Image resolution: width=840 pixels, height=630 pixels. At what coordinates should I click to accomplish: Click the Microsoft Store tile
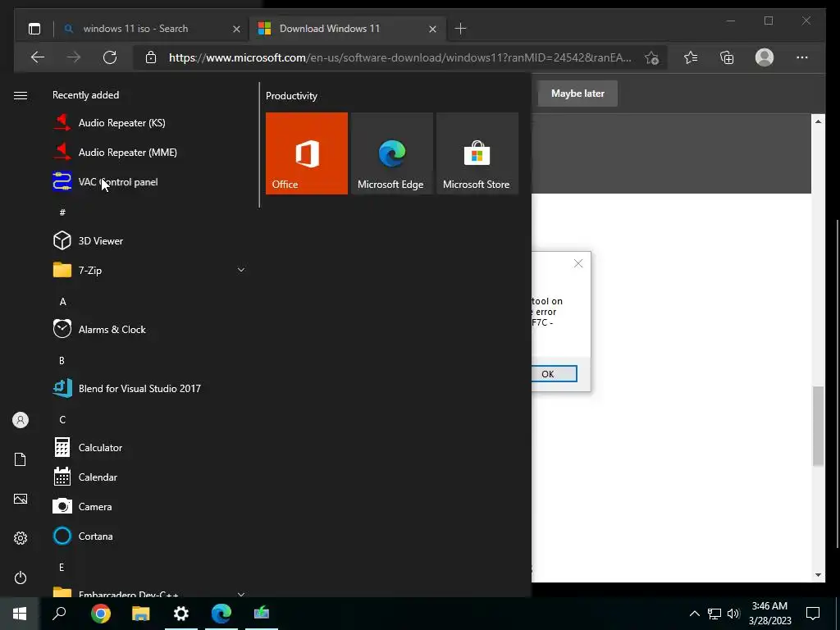(x=477, y=153)
